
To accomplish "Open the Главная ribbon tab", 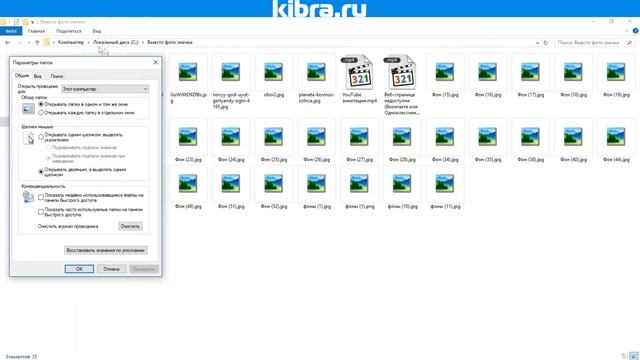I will 36,31.
